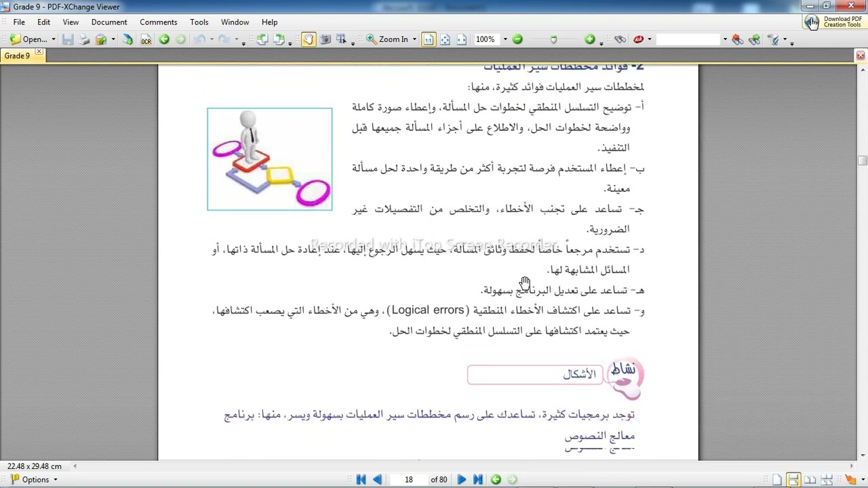
Task: Click the Print icon
Action: [84, 39]
